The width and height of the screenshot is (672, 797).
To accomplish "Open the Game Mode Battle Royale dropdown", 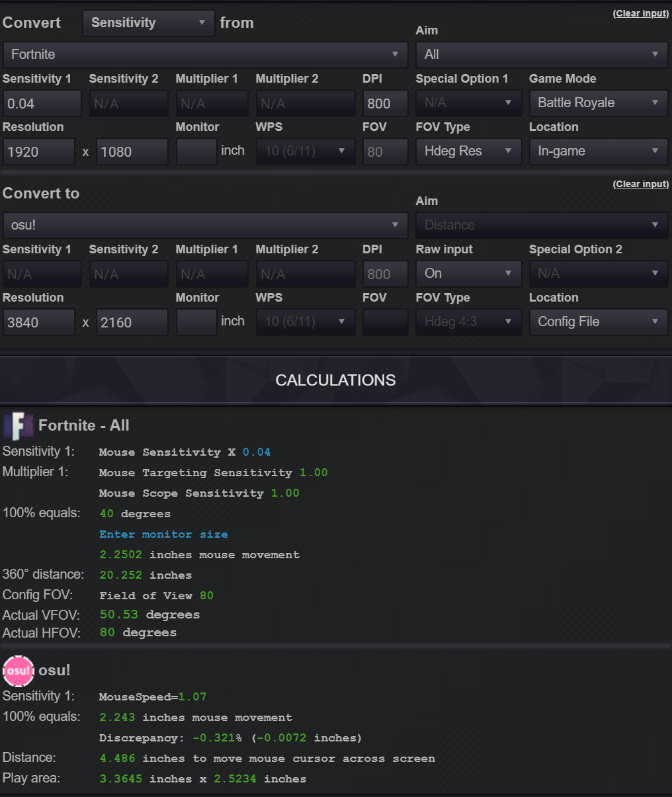I will pyautogui.click(x=599, y=103).
